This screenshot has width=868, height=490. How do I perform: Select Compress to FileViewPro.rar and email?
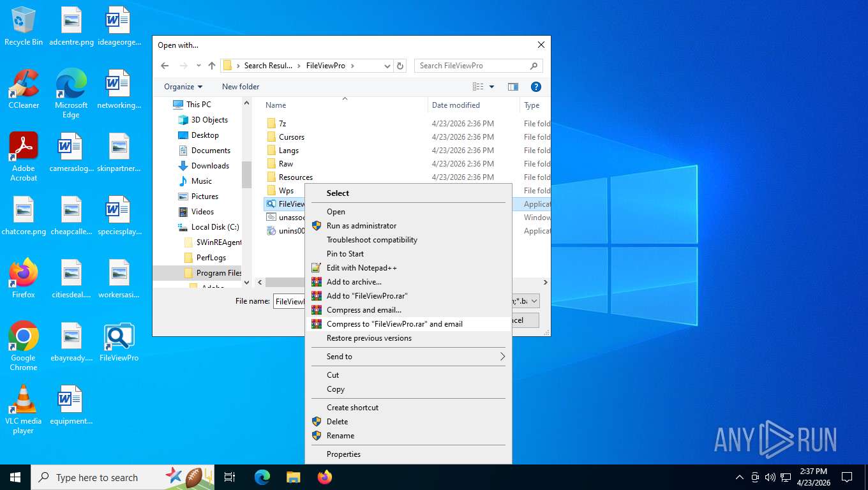coord(408,324)
